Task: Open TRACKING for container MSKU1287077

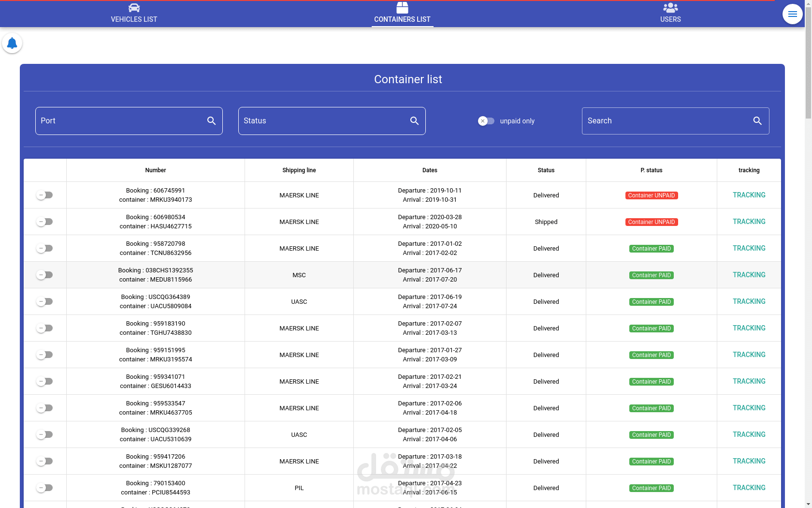Action: coord(749,461)
